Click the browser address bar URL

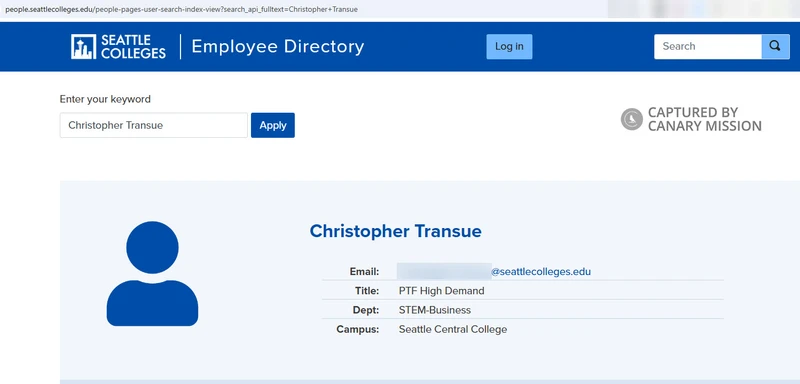click(x=181, y=9)
